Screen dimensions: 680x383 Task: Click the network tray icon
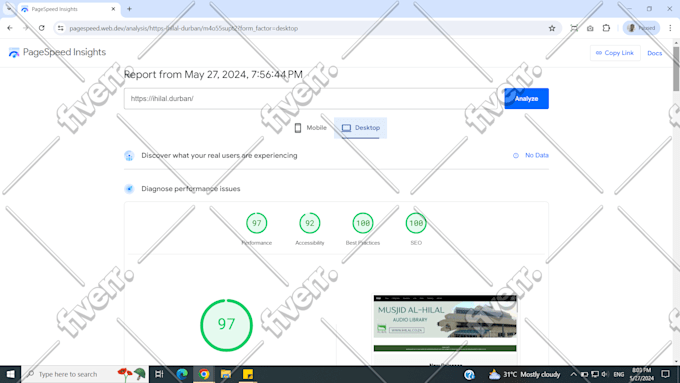click(x=595, y=374)
